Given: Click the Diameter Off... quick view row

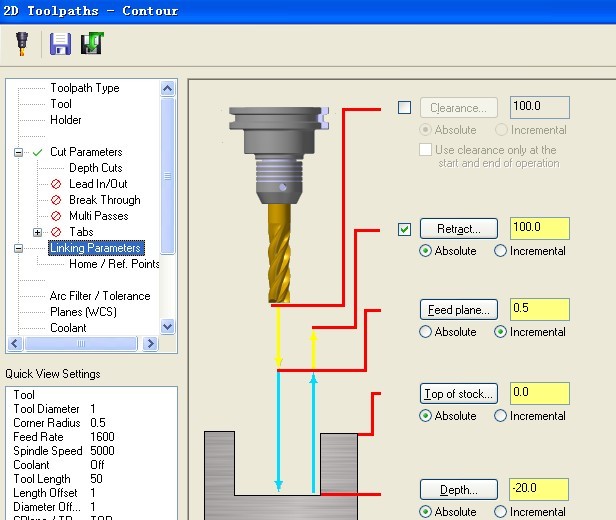Looking at the screenshot, I should point(54,507).
